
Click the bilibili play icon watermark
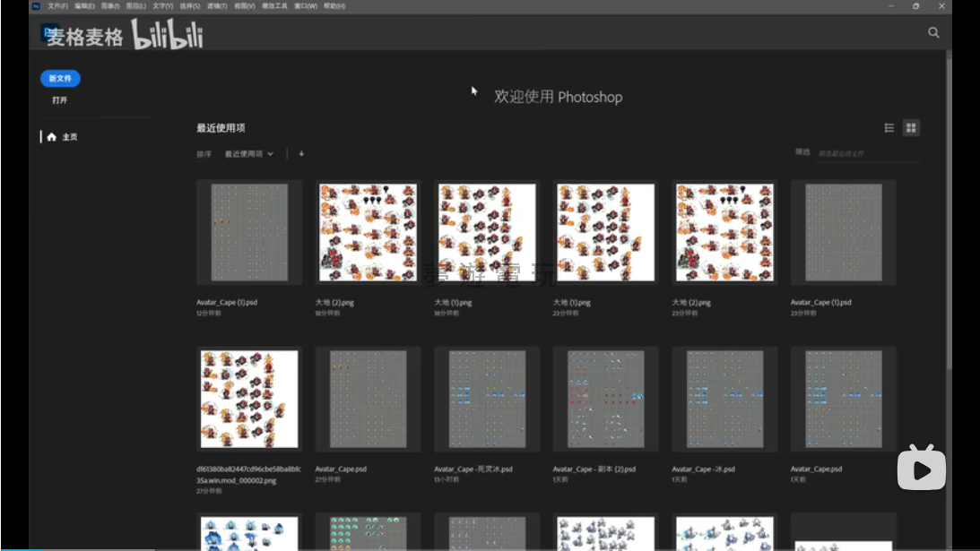pyautogui.click(x=921, y=468)
